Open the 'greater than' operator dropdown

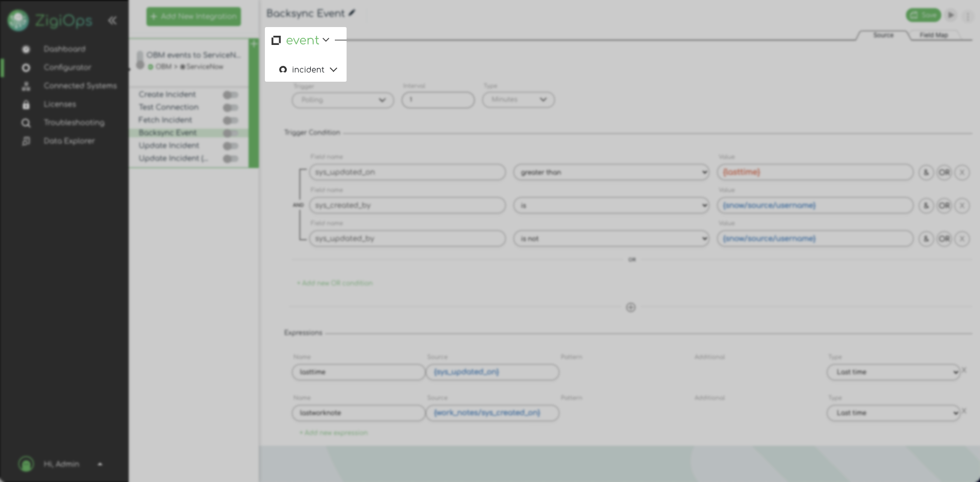611,173
